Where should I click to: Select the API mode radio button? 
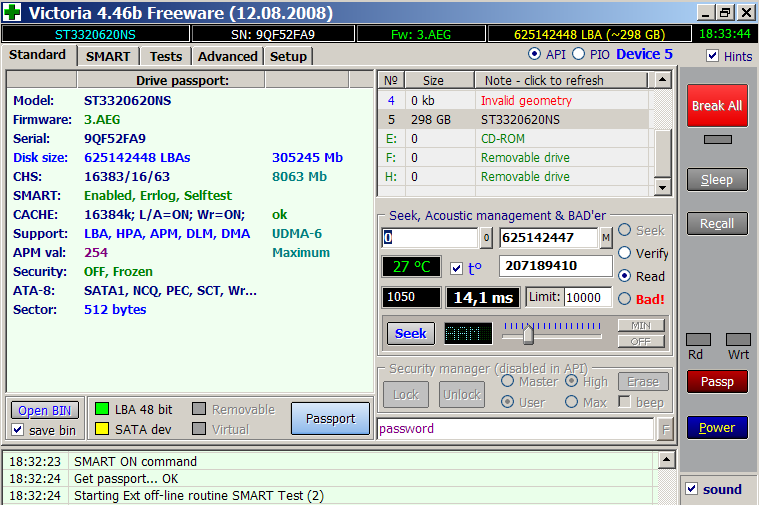coord(534,54)
